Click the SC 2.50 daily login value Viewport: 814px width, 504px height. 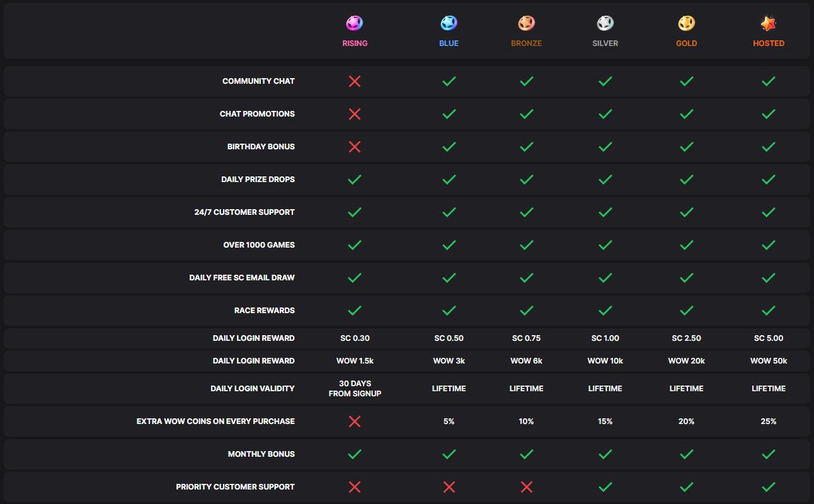click(x=687, y=338)
